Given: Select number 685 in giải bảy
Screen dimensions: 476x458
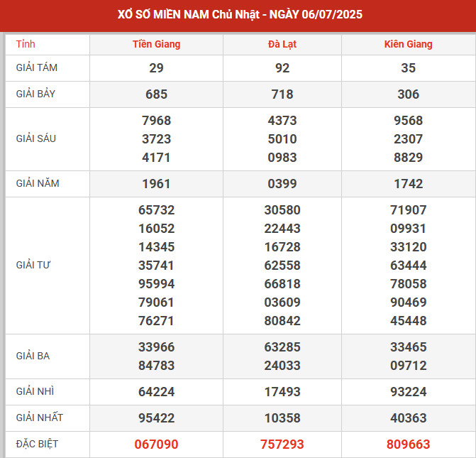Looking at the screenshot, I should coord(156,94).
